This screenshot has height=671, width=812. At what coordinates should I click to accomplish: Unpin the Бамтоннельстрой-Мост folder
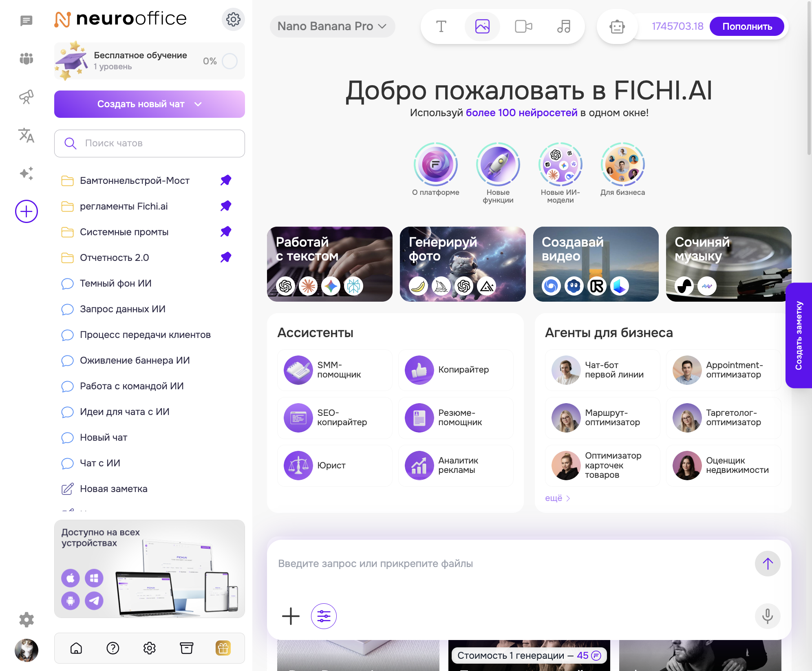tap(226, 180)
